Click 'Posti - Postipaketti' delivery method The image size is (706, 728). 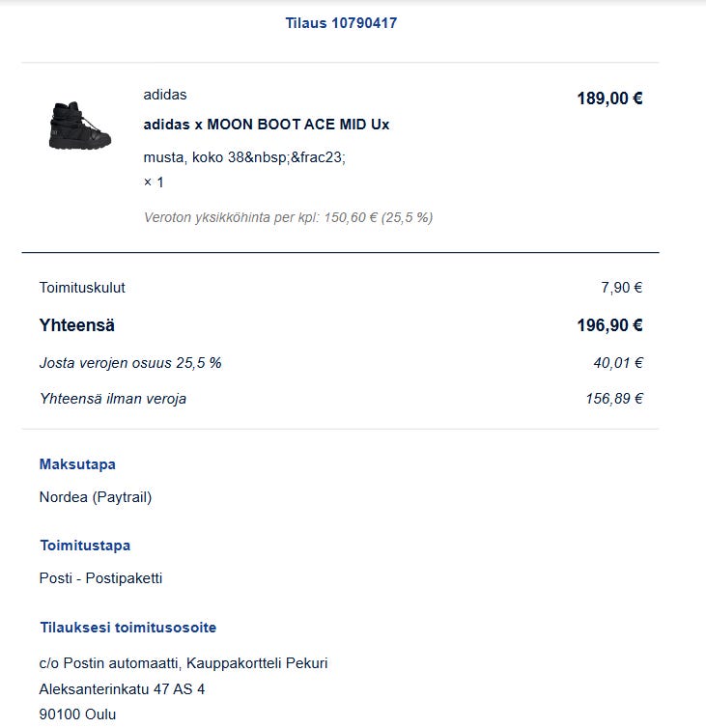click(100, 579)
